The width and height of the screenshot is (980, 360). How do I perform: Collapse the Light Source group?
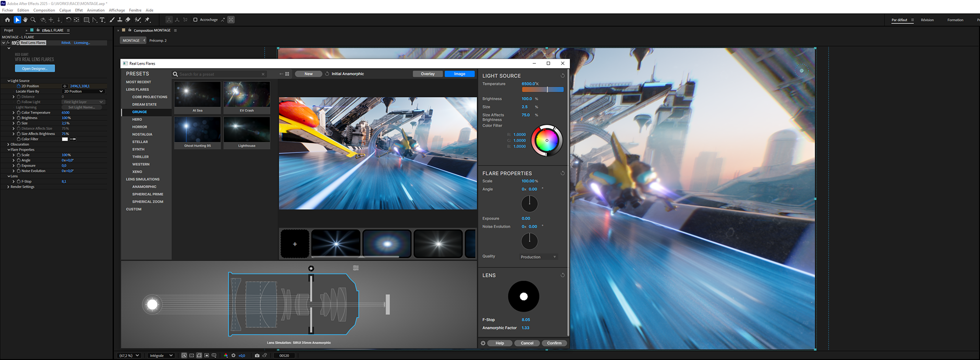coord(9,81)
